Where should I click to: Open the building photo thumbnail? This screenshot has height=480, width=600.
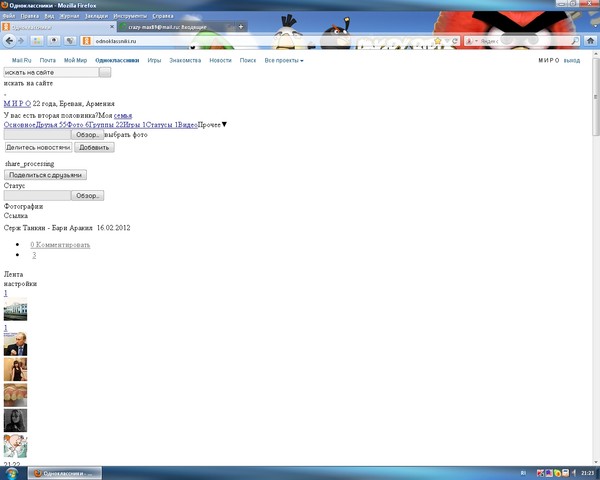[15, 309]
